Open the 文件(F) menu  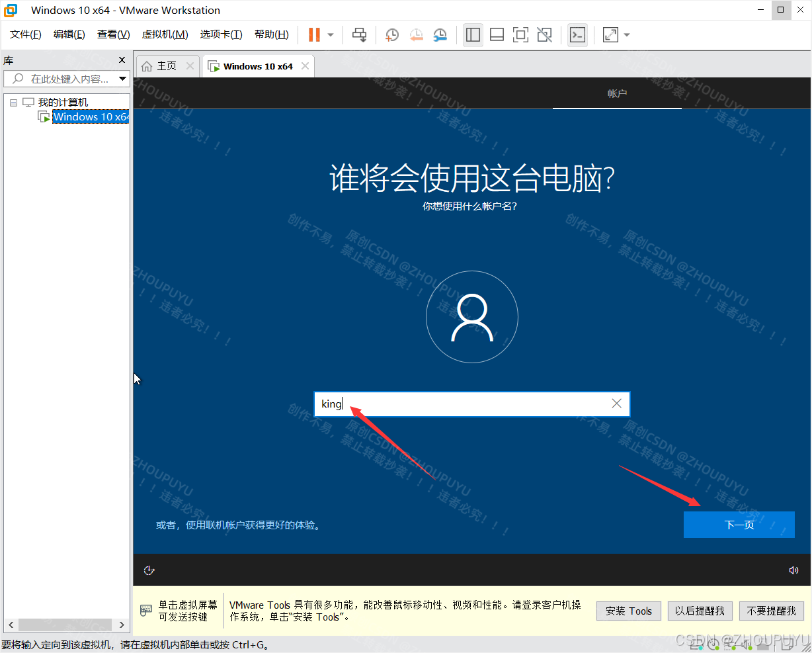click(x=26, y=34)
